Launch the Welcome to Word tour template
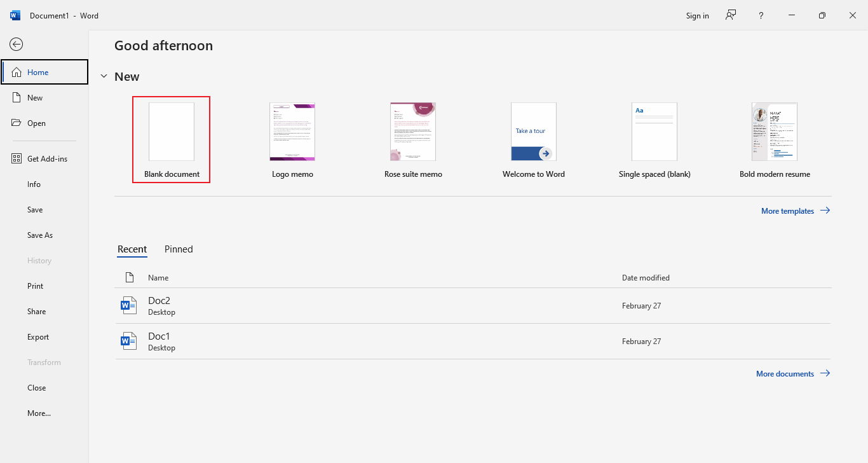868x463 pixels. coord(533,139)
